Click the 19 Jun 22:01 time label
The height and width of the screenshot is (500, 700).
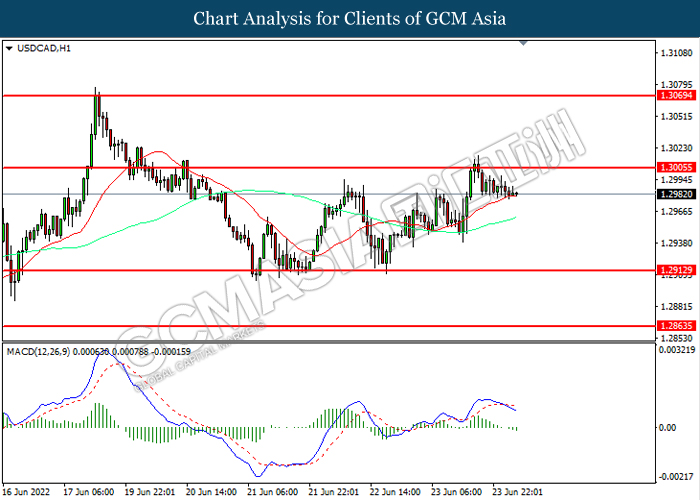click(150, 492)
